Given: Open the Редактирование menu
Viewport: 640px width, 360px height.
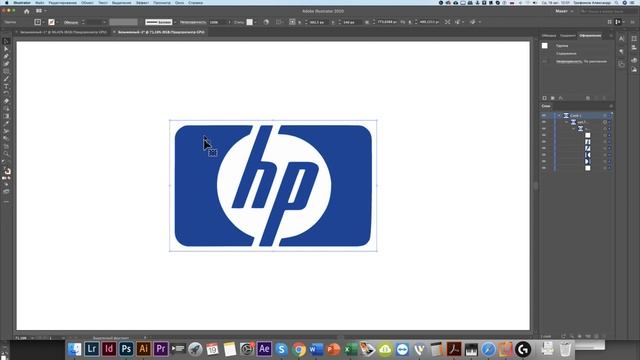Looking at the screenshot, I should (x=62, y=2).
